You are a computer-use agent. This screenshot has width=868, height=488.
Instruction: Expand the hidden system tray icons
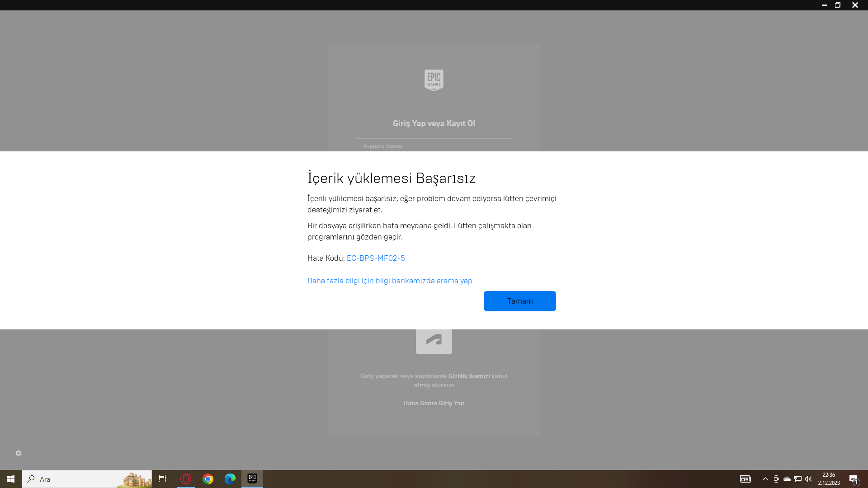coord(765,479)
